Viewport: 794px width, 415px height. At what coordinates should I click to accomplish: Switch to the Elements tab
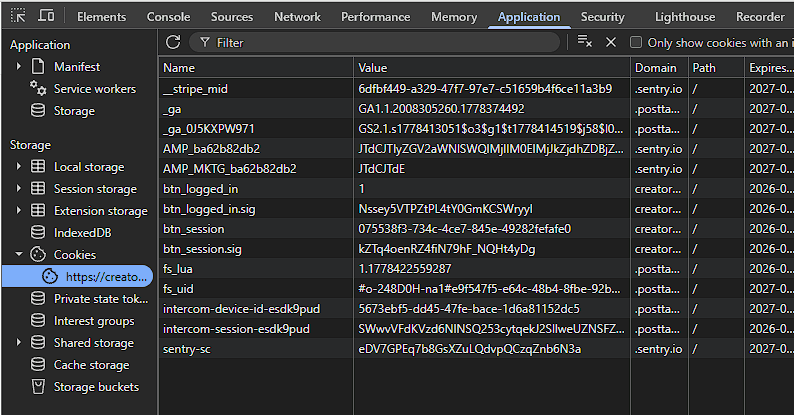point(101,17)
